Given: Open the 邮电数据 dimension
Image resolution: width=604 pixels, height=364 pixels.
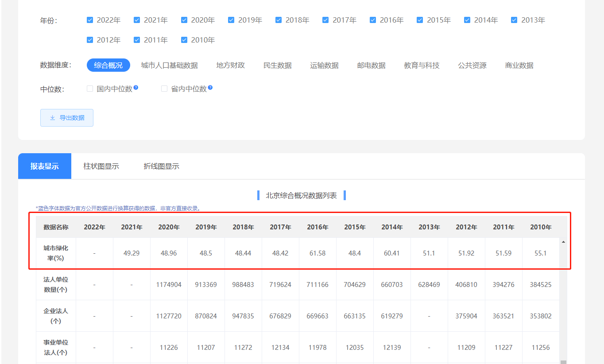Looking at the screenshot, I should [x=372, y=65].
